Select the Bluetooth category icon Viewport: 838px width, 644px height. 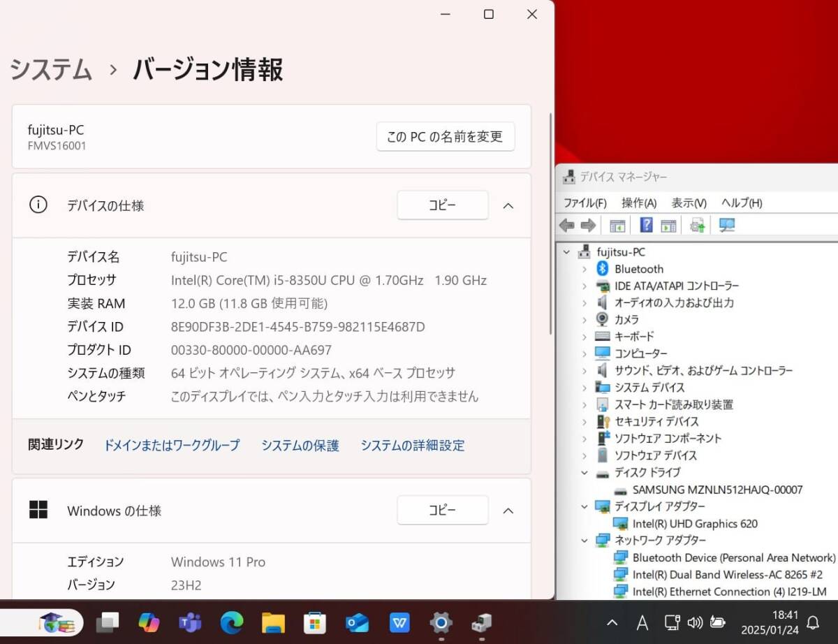click(x=602, y=269)
